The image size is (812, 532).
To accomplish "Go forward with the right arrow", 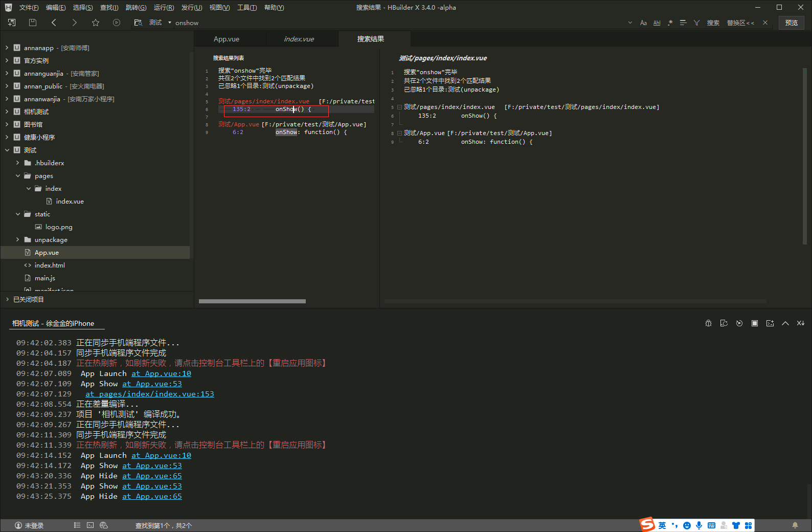I will (x=75, y=23).
